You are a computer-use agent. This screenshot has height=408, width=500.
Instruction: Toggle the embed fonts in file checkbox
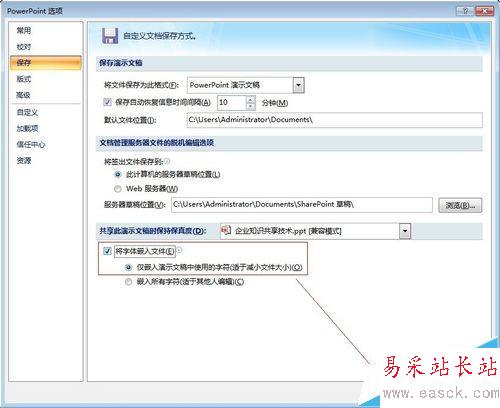click(107, 251)
